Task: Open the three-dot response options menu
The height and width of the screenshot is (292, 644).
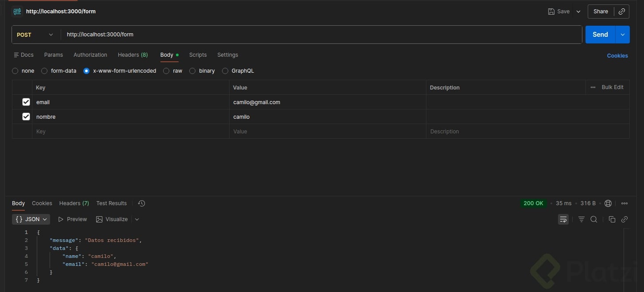Action: point(624,203)
